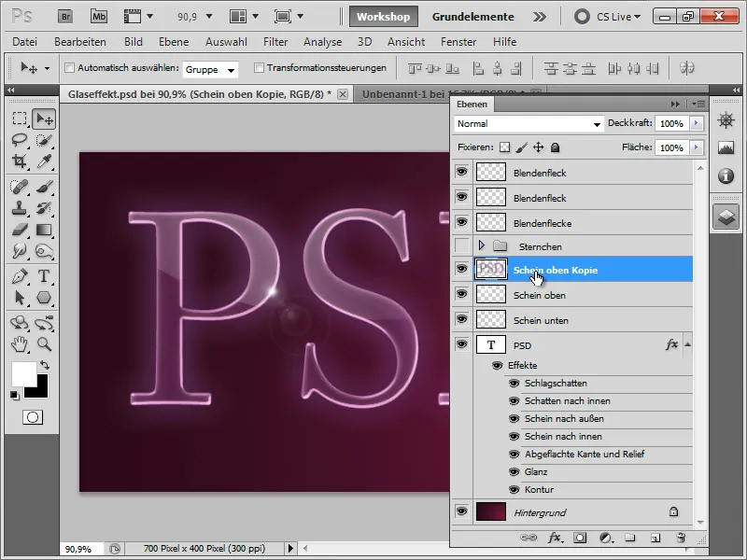The height and width of the screenshot is (560, 747).
Task: Click the background color swatch
Action: click(x=41, y=391)
